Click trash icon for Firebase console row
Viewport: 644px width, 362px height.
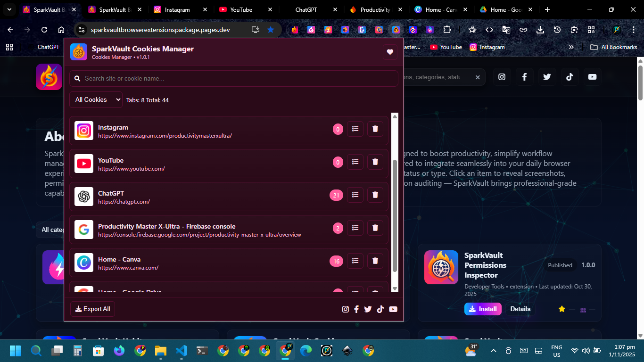[x=375, y=228]
